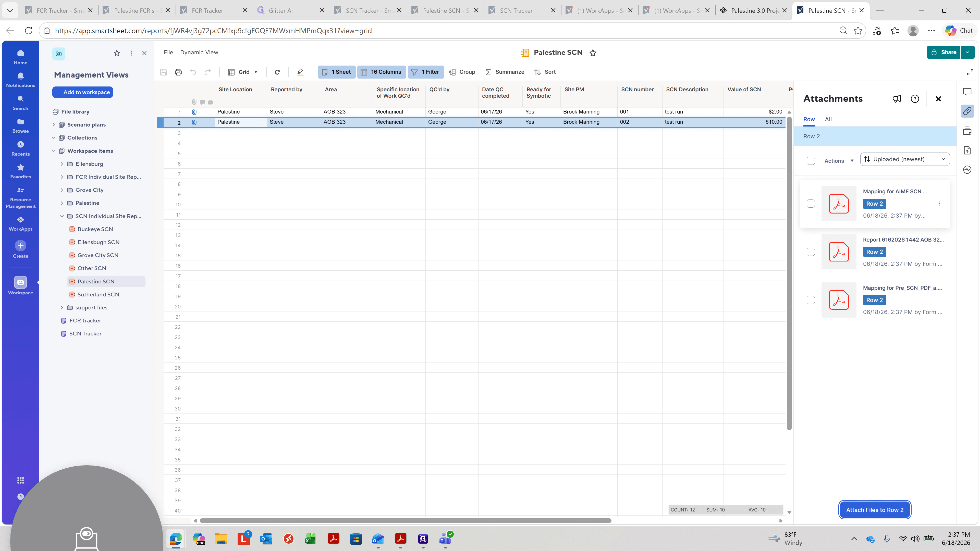Select the Row tab in Attachments
The height and width of the screenshot is (551, 980).
809,119
